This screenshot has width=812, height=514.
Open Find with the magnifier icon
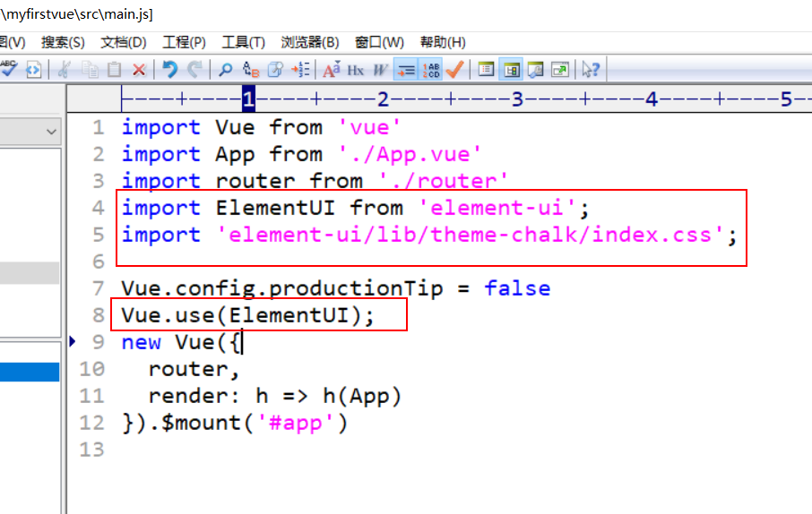225,69
